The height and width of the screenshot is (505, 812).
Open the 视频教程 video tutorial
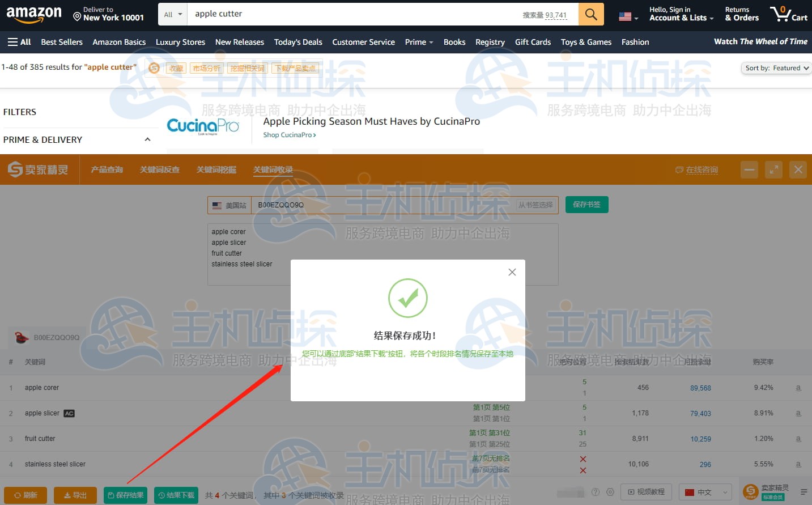647,492
